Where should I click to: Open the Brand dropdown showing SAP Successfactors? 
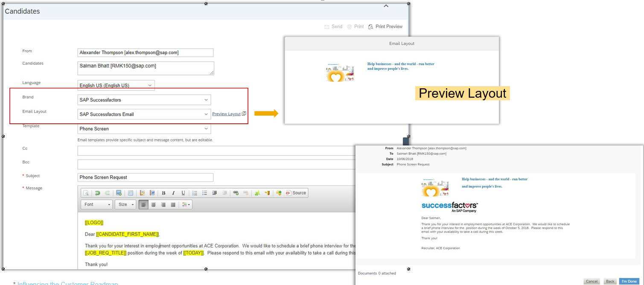[144, 99]
